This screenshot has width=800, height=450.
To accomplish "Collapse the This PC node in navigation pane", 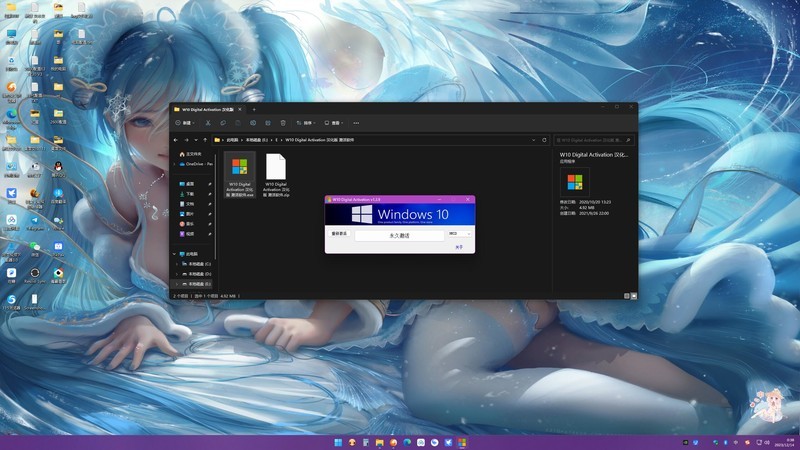I will (174, 254).
